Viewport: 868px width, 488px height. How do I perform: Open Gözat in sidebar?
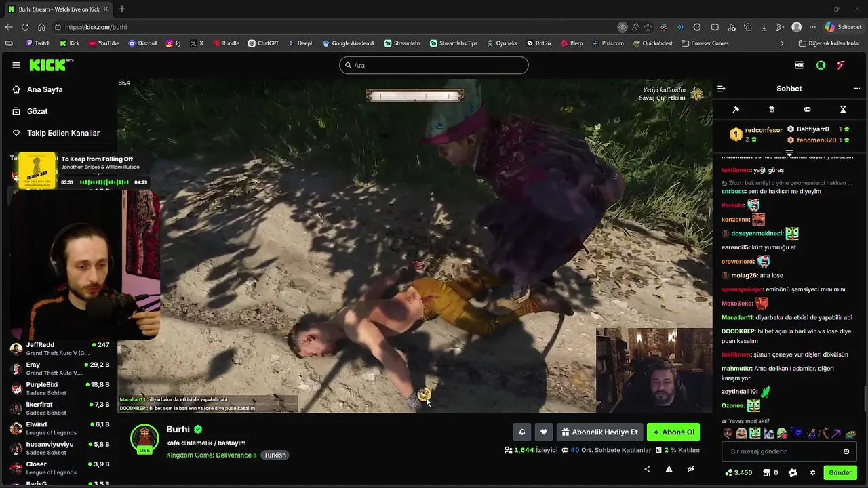pyautogui.click(x=37, y=111)
